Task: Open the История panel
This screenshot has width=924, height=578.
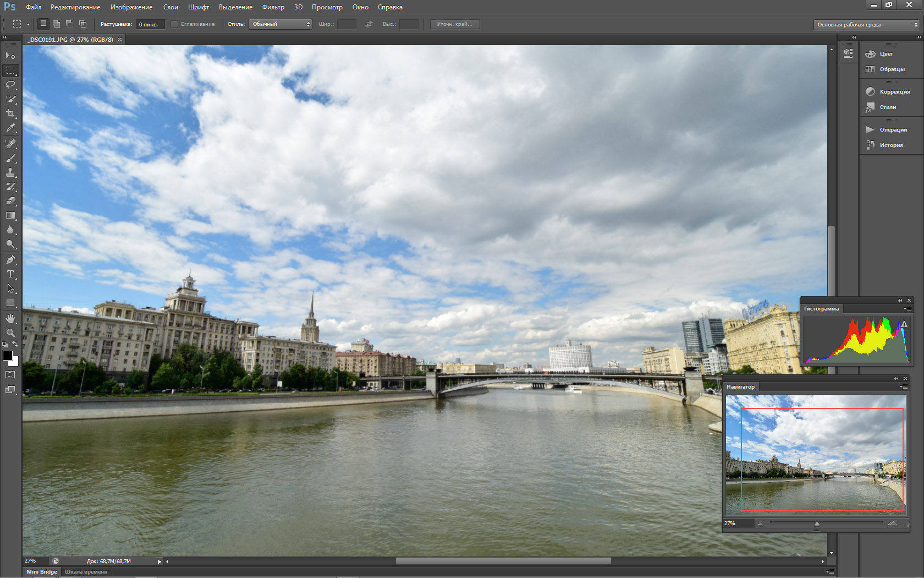Action: tap(884, 145)
